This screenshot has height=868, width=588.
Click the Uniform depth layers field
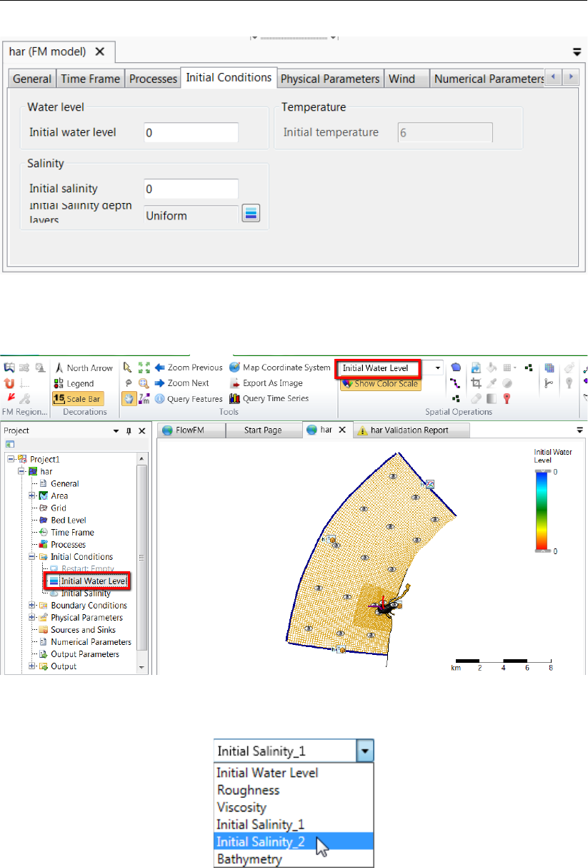(191, 215)
